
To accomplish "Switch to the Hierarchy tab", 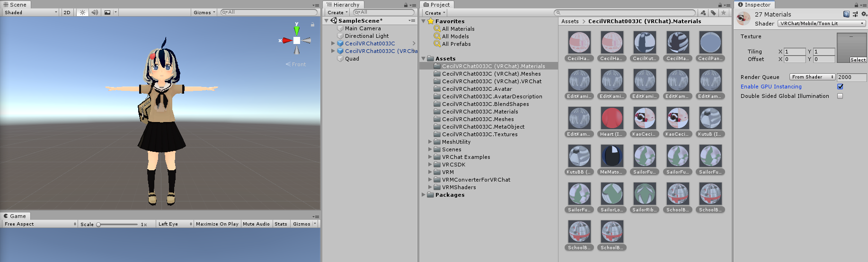I will pyautogui.click(x=343, y=4).
